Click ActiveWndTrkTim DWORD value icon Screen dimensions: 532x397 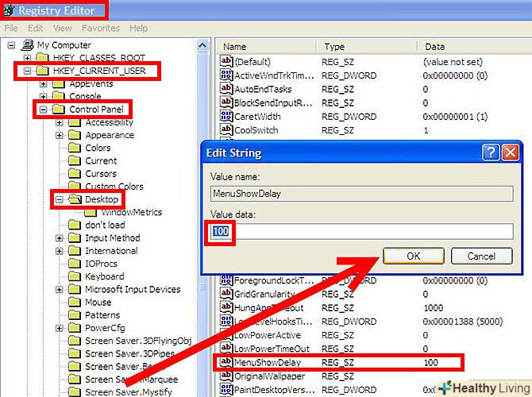(x=226, y=75)
